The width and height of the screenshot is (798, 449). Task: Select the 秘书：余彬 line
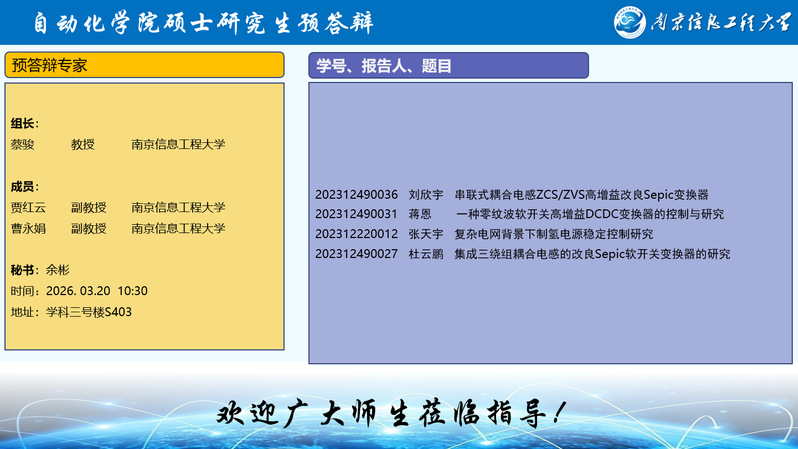[x=41, y=270]
